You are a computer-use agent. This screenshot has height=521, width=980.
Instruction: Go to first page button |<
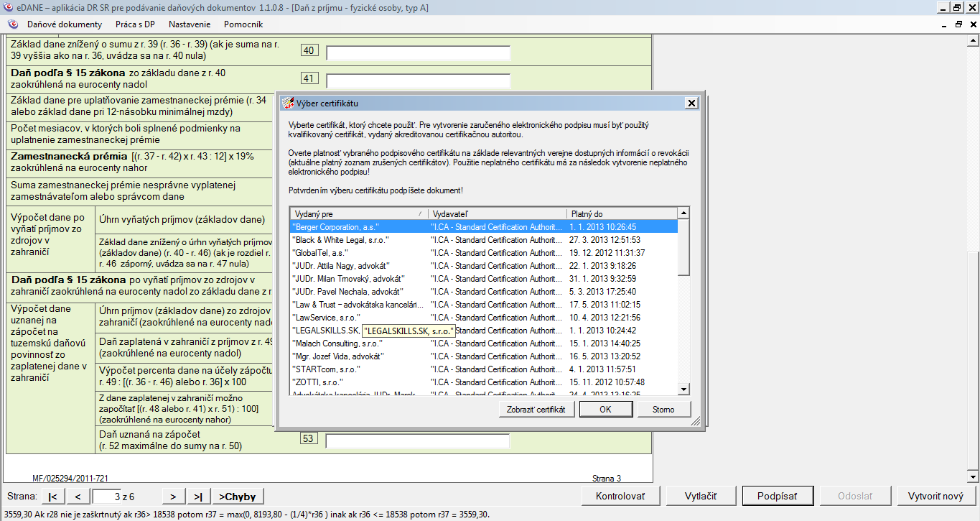[x=53, y=496]
